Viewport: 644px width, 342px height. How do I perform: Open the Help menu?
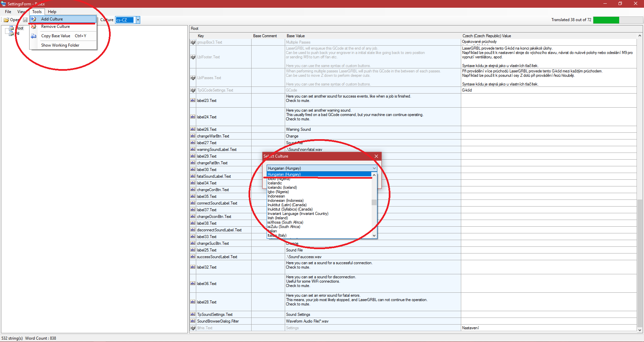click(52, 12)
